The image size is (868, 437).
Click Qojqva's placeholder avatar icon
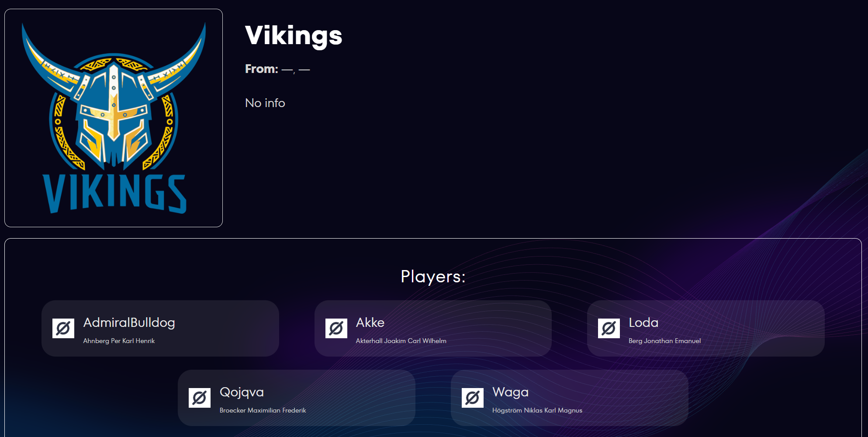pyautogui.click(x=200, y=398)
